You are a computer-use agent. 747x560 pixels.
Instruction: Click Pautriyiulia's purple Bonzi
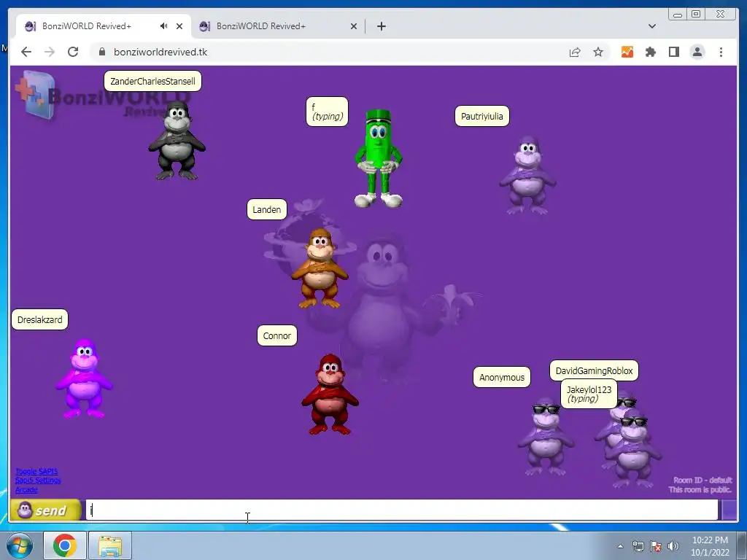[x=527, y=175]
